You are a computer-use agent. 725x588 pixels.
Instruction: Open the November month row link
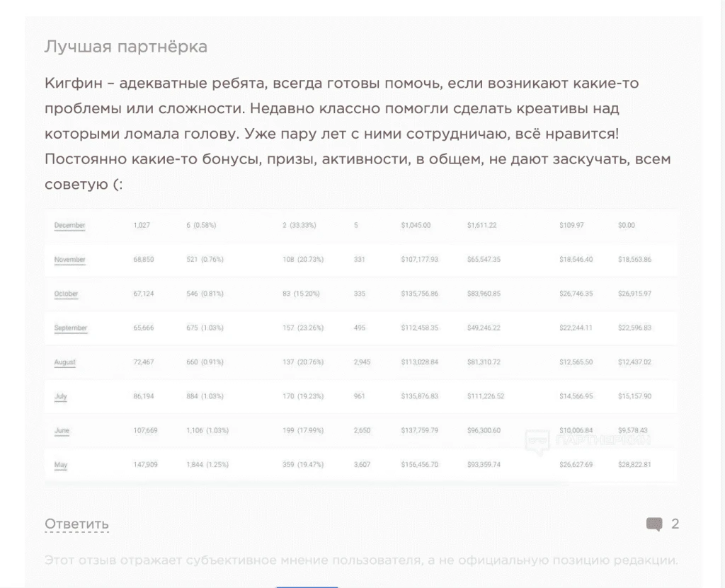(70, 260)
